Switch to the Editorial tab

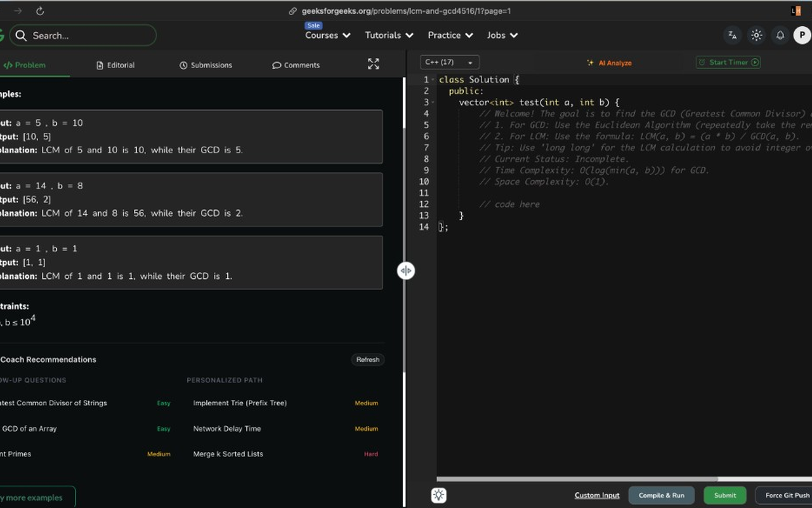(x=115, y=65)
